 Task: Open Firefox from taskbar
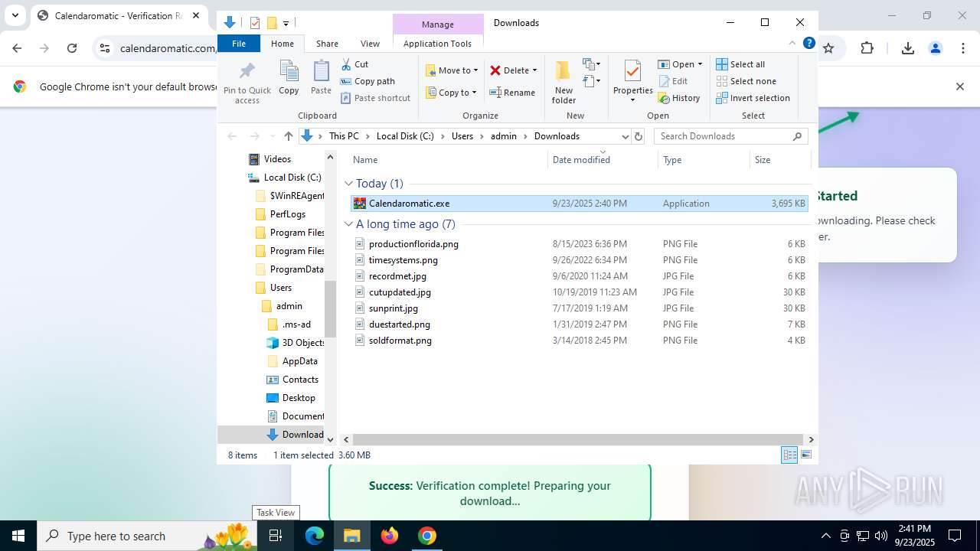pos(390,536)
